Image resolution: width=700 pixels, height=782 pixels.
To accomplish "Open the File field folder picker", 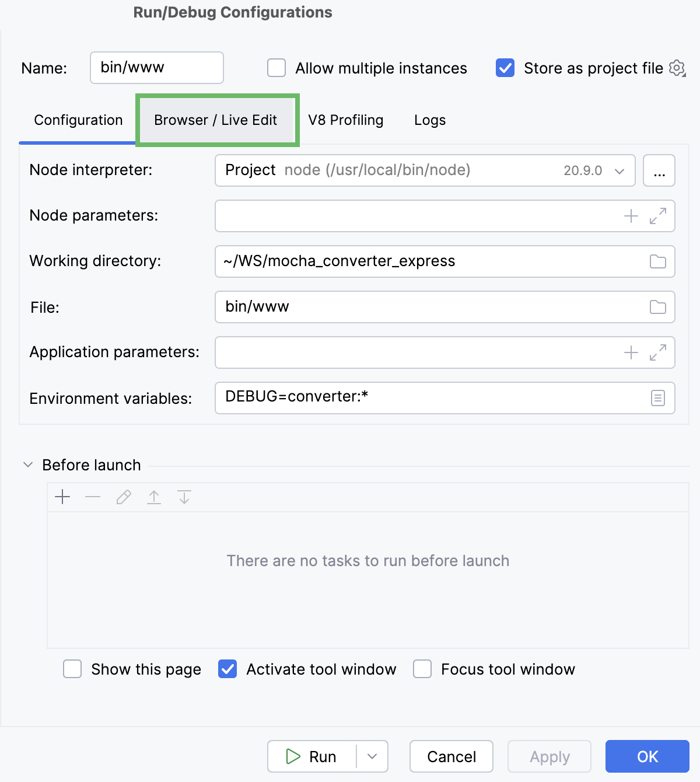I will (x=658, y=307).
